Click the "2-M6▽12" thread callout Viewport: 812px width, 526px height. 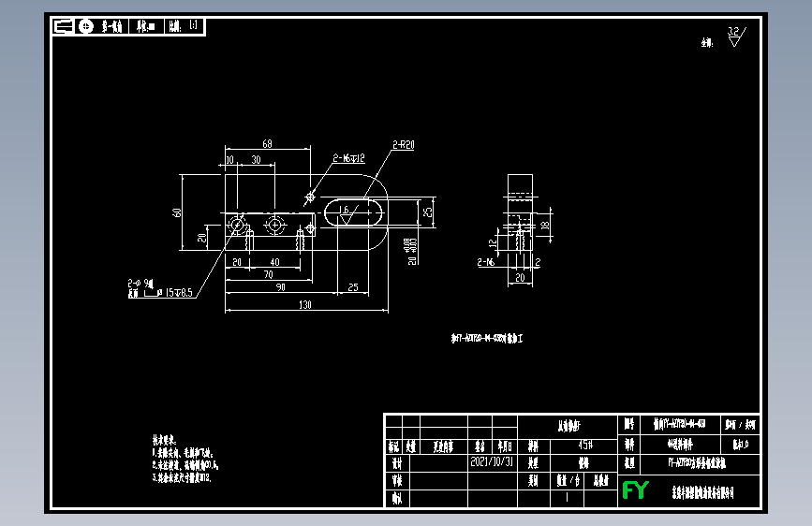point(348,158)
